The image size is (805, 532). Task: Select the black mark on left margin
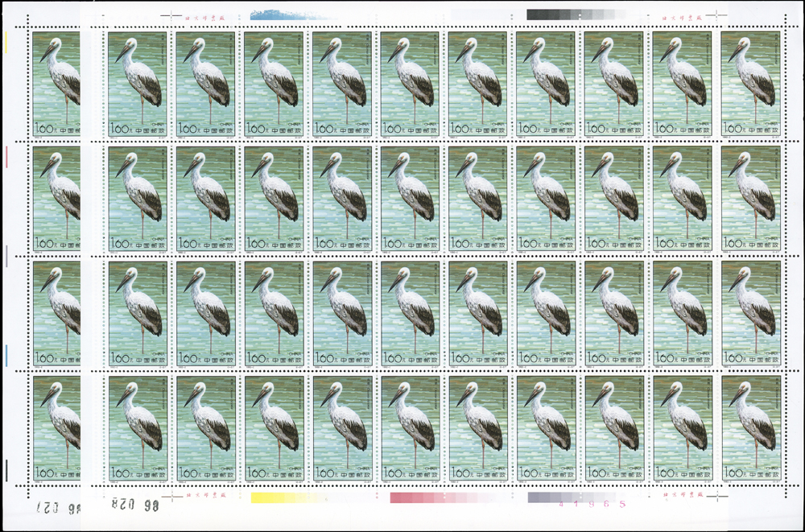coord(6,470)
